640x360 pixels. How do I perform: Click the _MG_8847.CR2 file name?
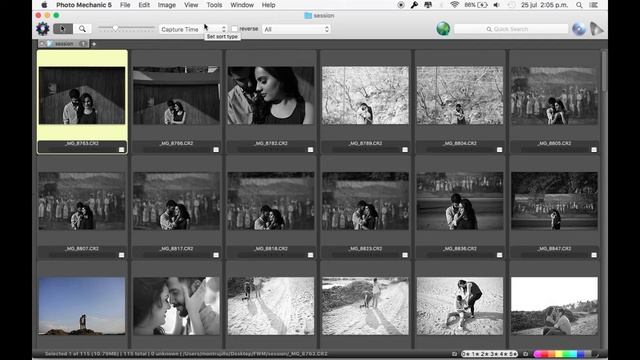[554, 249]
